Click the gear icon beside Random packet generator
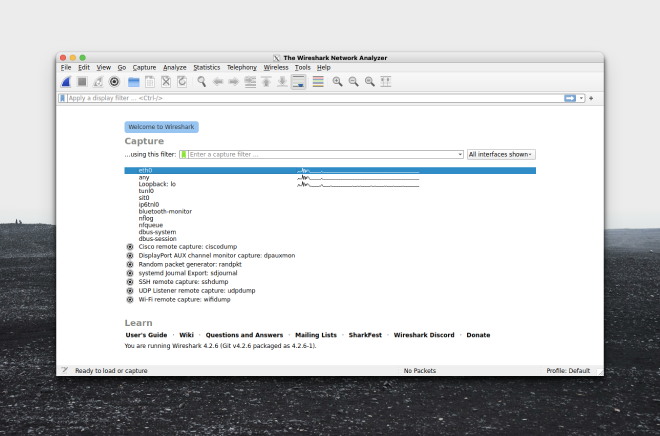 (x=130, y=264)
